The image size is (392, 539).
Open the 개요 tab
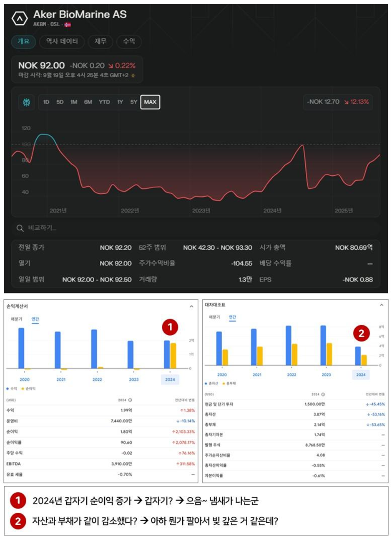click(x=23, y=41)
